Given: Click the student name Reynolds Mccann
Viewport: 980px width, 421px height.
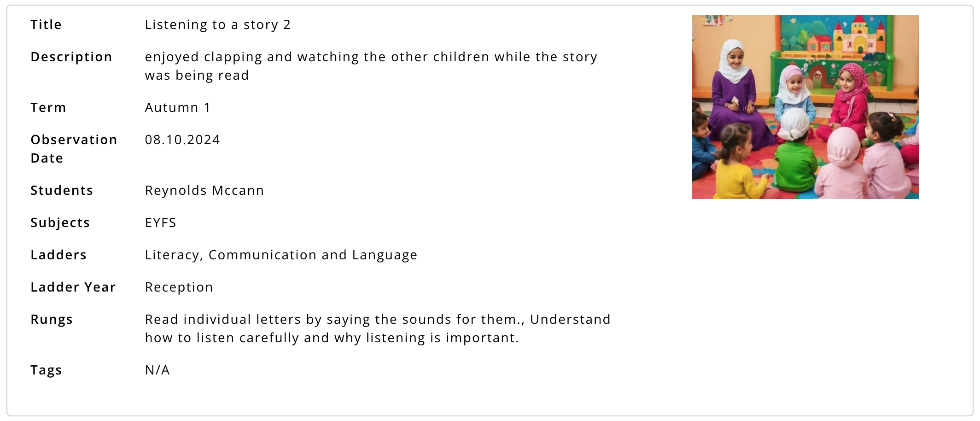Looking at the screenshot, I should 204,190.
